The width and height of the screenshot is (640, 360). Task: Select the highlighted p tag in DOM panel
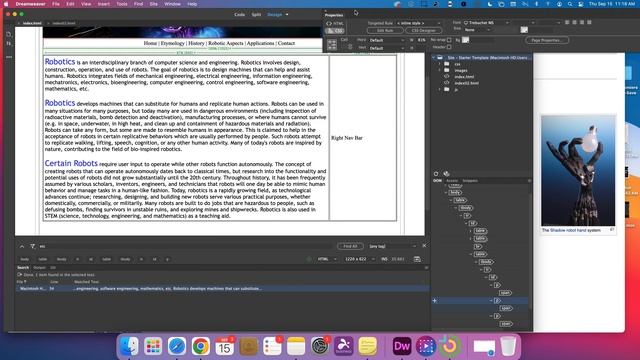coord(497,301)
